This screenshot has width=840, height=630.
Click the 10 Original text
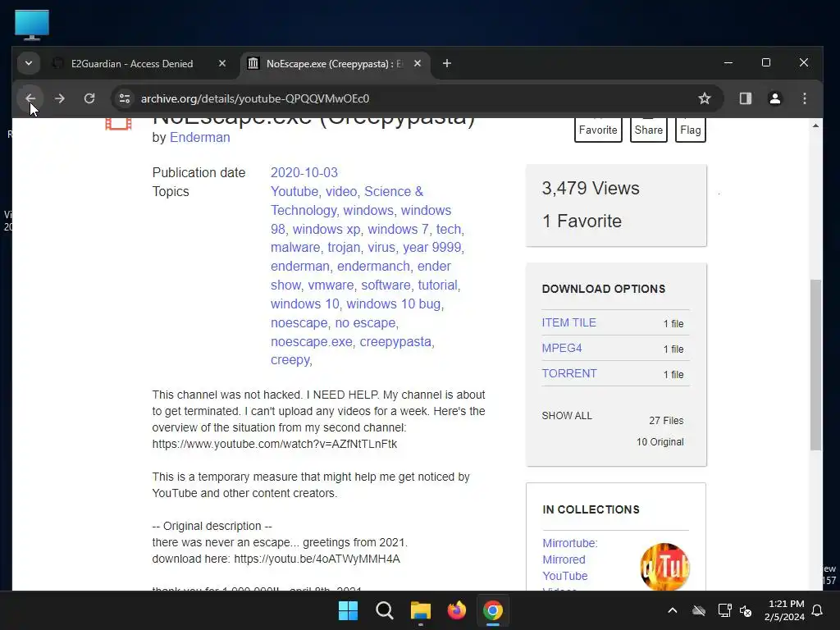tap(660, 442)
